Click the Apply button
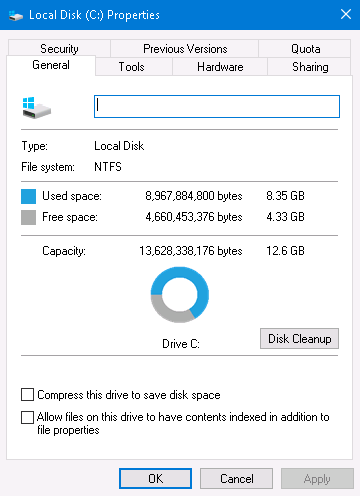The width and height of the screenshot is (360, 496). point(317,479)
